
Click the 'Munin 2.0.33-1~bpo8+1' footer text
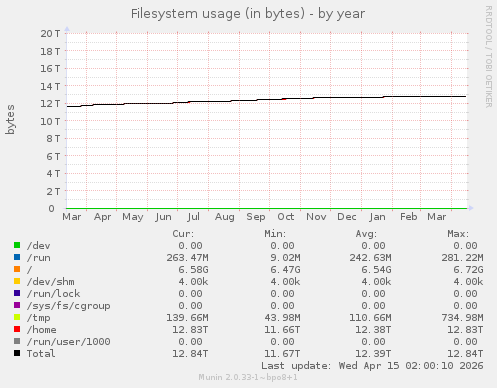point(248,377)
